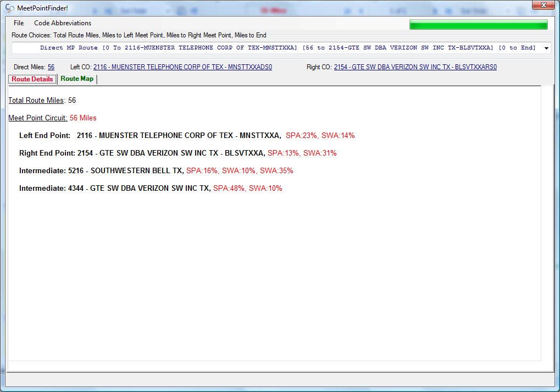Click the 'SPA:23%, SWA:14%' percentages
This screenshot has width=560, height=392.
click(320, 135)
